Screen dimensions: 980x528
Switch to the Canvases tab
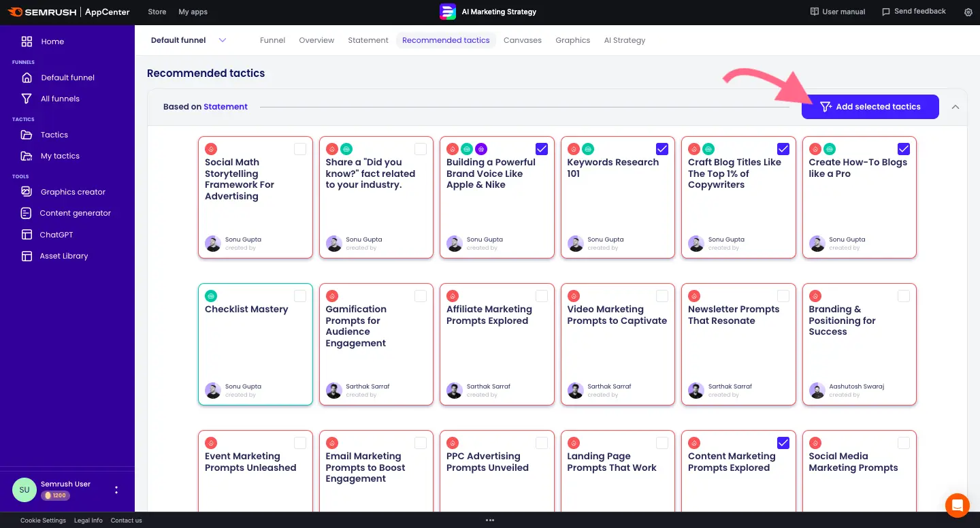(522, 40)
